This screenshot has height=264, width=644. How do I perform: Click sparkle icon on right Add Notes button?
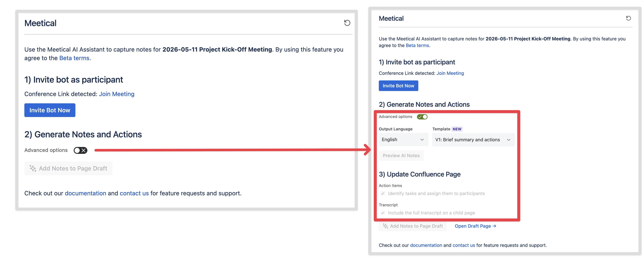(x=385, y=226)
